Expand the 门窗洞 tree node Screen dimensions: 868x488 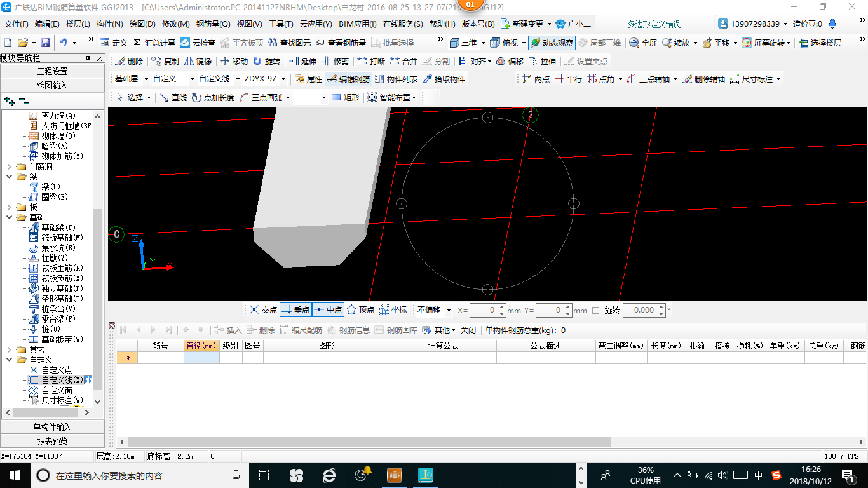click(x=10, y=166)
